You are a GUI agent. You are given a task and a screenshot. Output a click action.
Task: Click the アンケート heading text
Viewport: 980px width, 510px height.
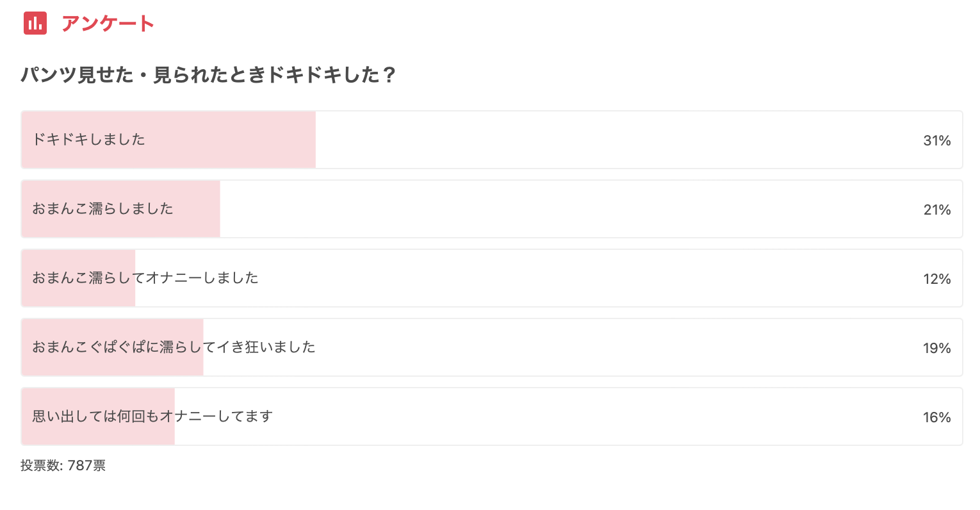coord(108,24)
